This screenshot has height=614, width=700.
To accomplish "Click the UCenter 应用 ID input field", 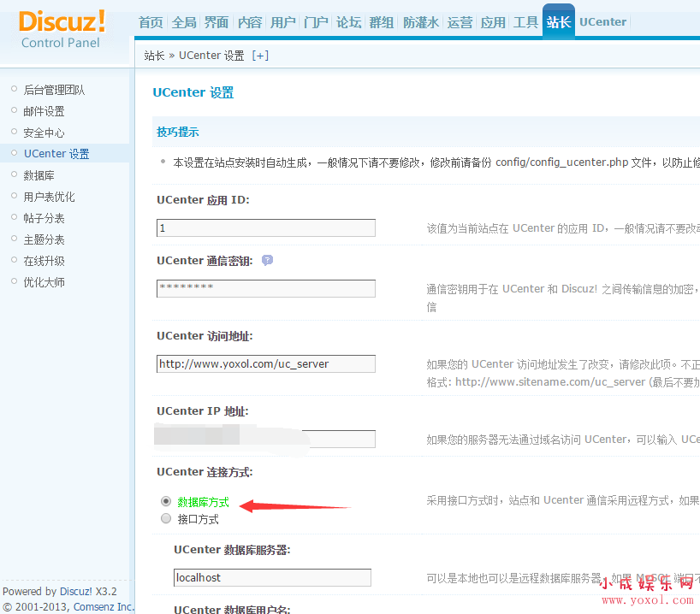I will coord(266,227).
